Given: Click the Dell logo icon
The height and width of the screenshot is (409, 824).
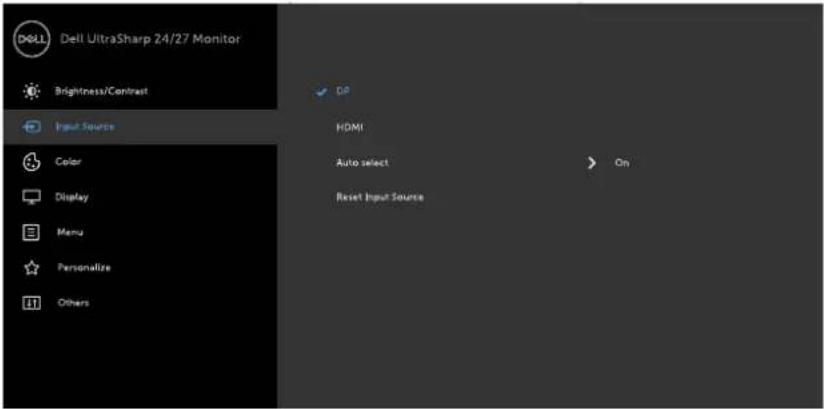Looking at the screenshot, I should pyautogui.click(x=32, y=40).
